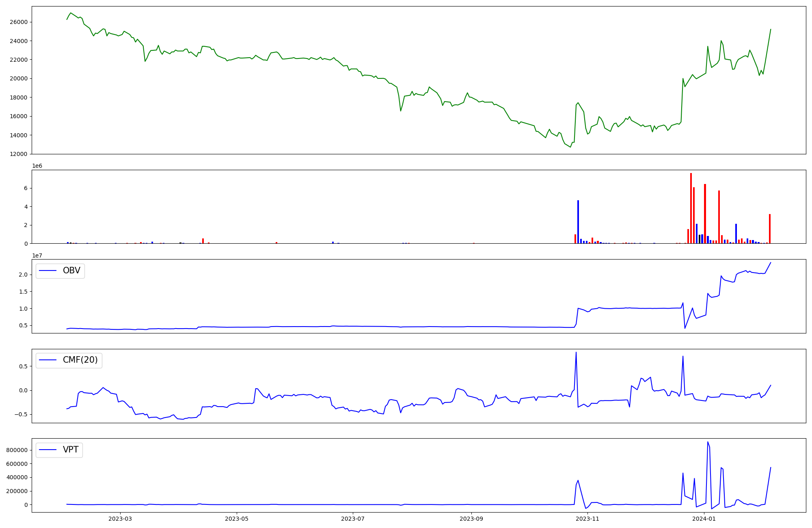The width and height of the screenshot is (812, 528).
Task: Click the highest VPT peak near 2024-01
Action: tap(708, 442)
